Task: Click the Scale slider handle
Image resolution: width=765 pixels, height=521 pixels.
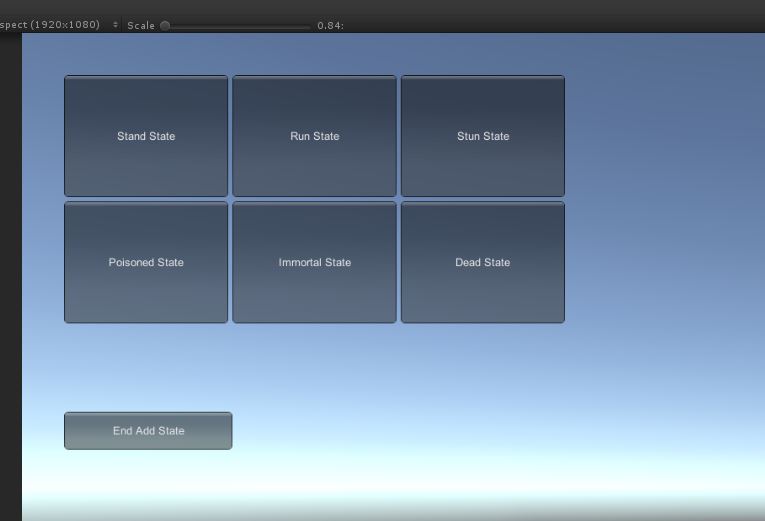Action: [x=165, y=25]
